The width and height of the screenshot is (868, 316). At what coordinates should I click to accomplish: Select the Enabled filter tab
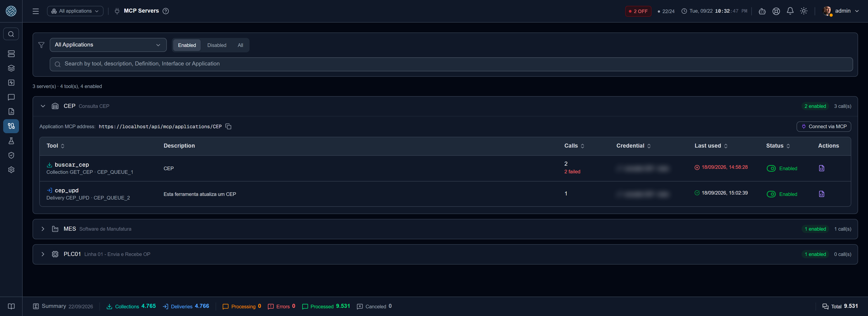(187, 45)
